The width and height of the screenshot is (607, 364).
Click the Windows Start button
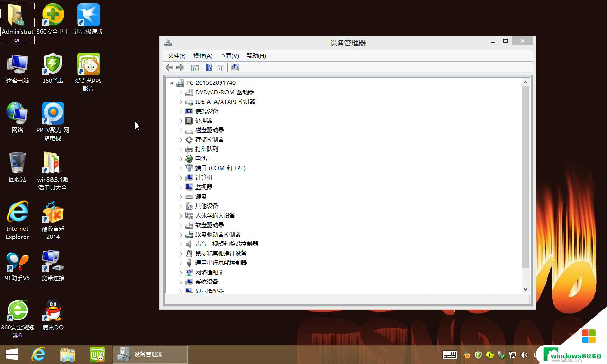(x=12, y=355)
